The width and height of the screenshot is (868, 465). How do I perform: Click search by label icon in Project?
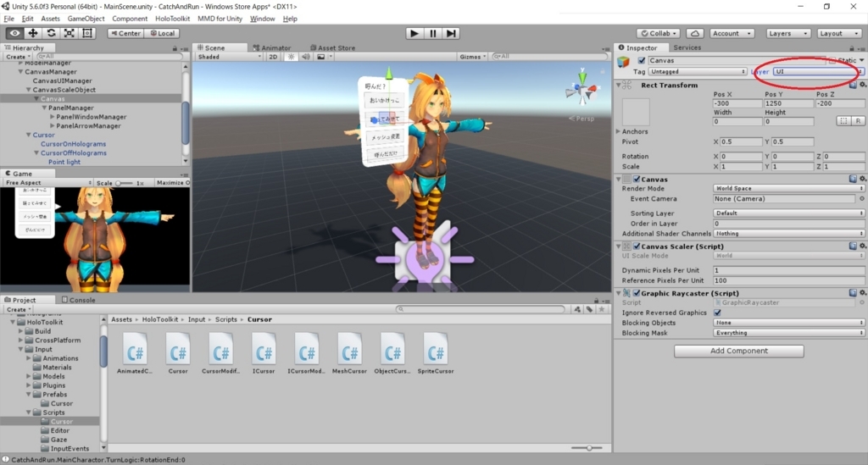coord(590,310)
